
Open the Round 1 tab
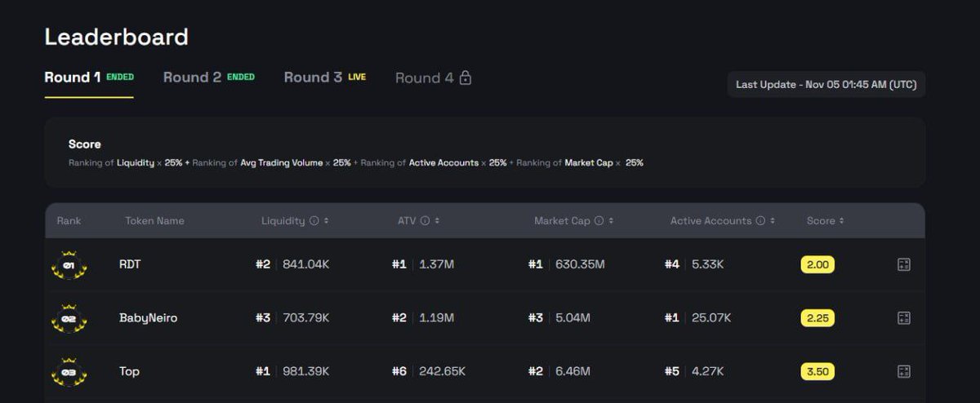pyautogui.click(x=89, y=77)
